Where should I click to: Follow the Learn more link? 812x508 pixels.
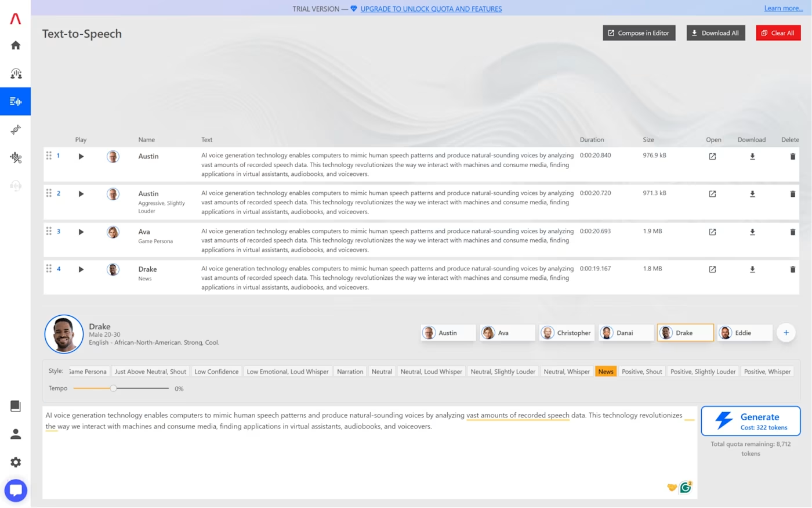click(x=784, y=8)
